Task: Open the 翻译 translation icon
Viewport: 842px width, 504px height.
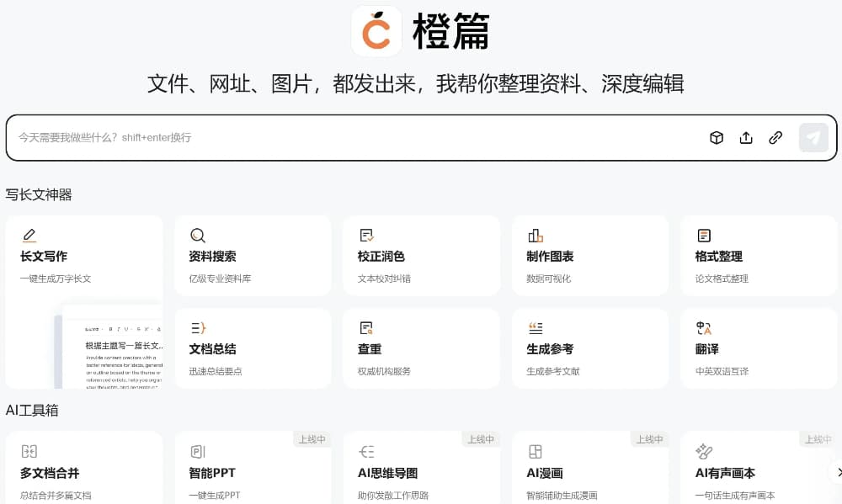Action: (704, 328)
